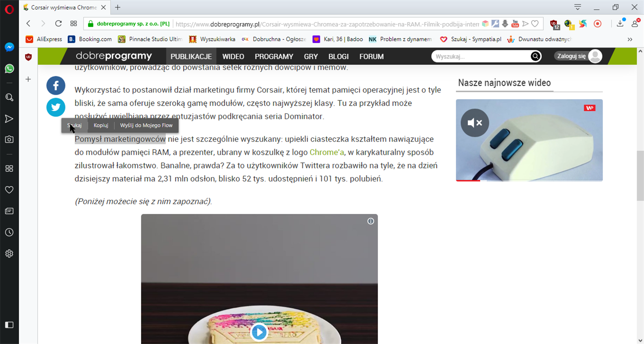This screenshot has width=644, height=344.
Task: Open the sidebar search panel
Action: click(x=9, y=97)
